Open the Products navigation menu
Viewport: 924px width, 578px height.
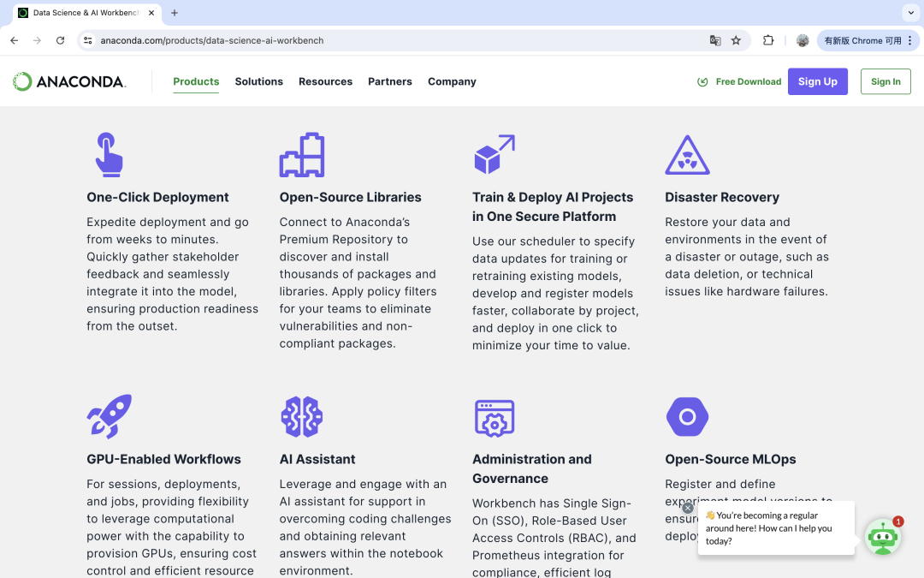click(x=196, y=81)
